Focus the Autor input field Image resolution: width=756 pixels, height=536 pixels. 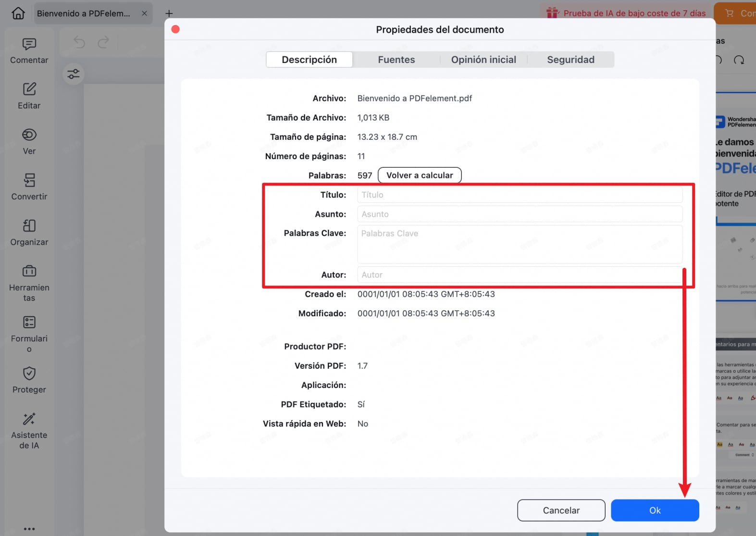click(520, 275)
